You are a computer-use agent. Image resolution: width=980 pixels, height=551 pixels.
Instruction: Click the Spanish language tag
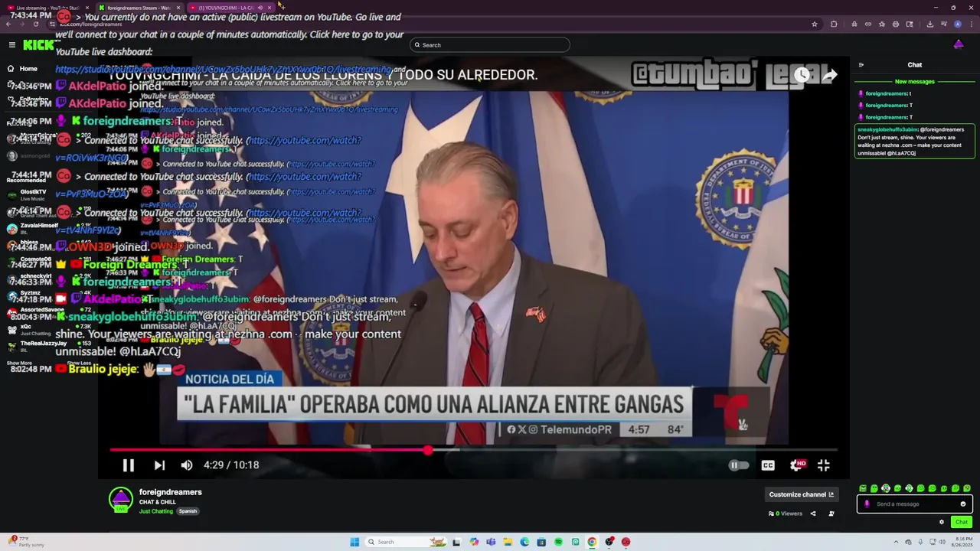tap(188, 511)
